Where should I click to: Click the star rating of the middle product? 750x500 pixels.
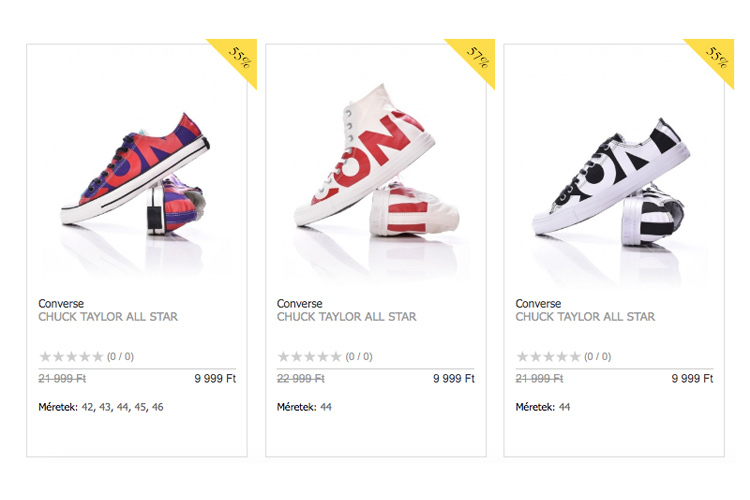click(x=309, y=356)
